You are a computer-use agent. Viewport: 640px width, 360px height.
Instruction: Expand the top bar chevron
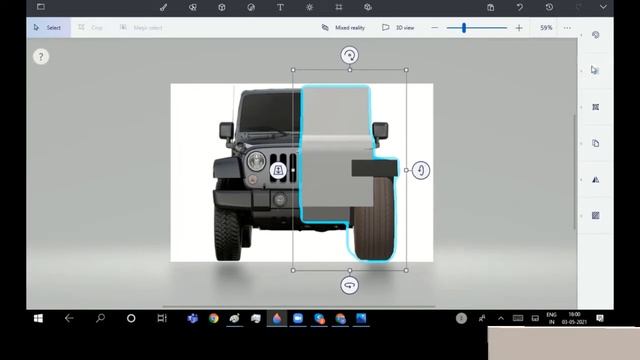[603, 7]
